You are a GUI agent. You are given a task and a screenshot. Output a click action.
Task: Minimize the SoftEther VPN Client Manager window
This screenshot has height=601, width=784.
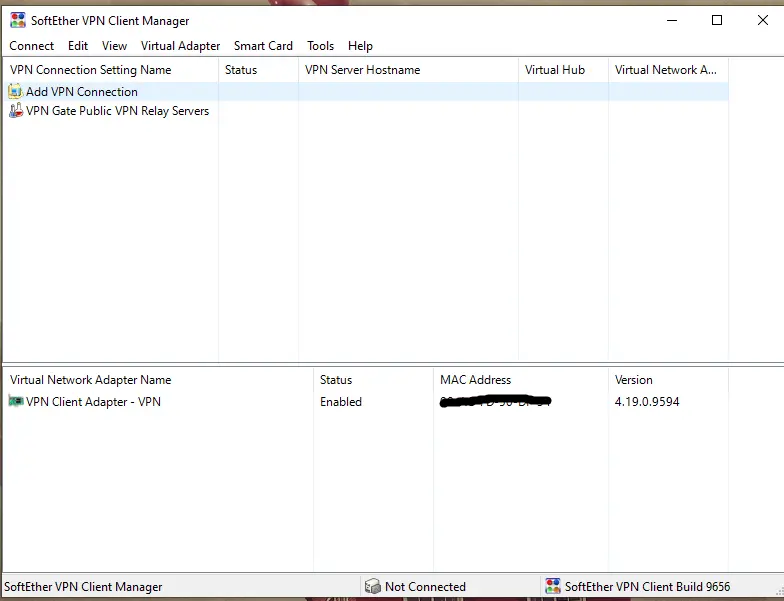point(672,20)
